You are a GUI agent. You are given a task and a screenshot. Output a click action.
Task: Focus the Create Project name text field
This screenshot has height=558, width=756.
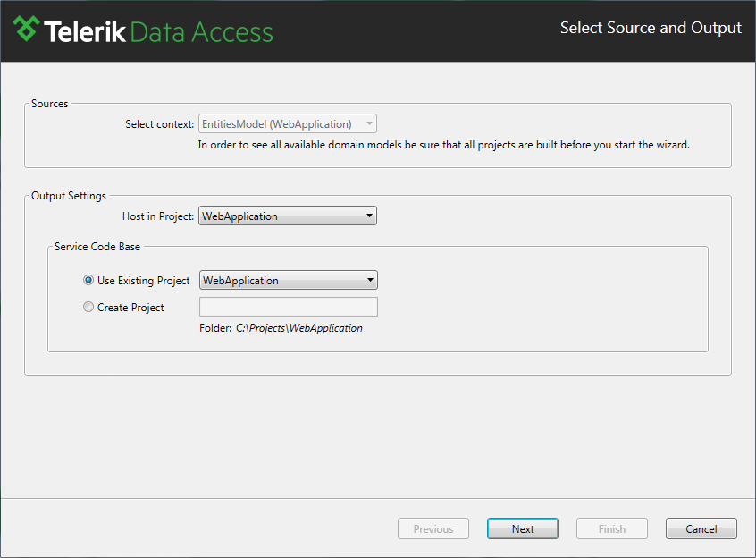pos(289,307)
